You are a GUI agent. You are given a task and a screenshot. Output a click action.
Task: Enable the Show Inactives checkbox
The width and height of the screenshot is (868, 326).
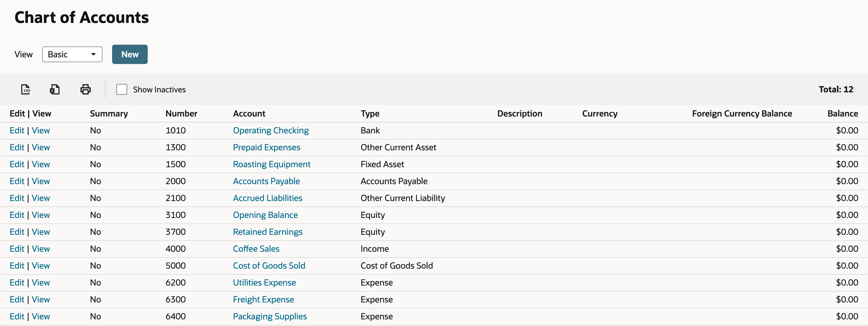(x=122, y=89)
